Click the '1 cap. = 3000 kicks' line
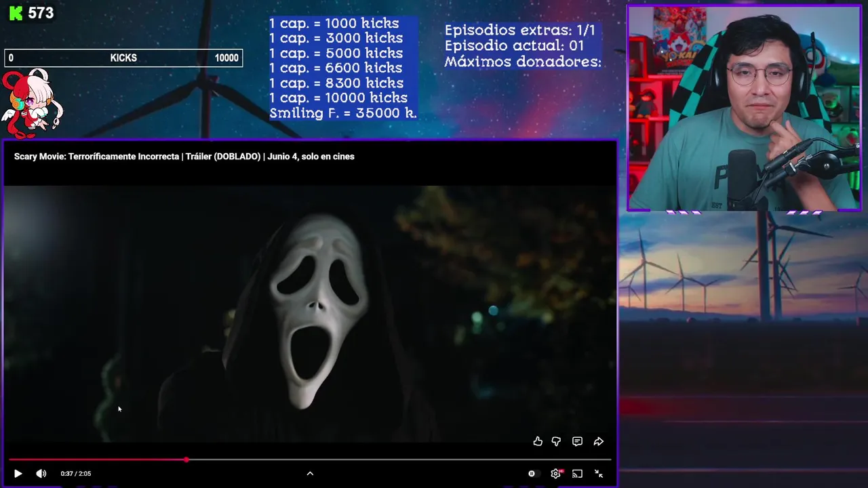 (x=336, y=39)
